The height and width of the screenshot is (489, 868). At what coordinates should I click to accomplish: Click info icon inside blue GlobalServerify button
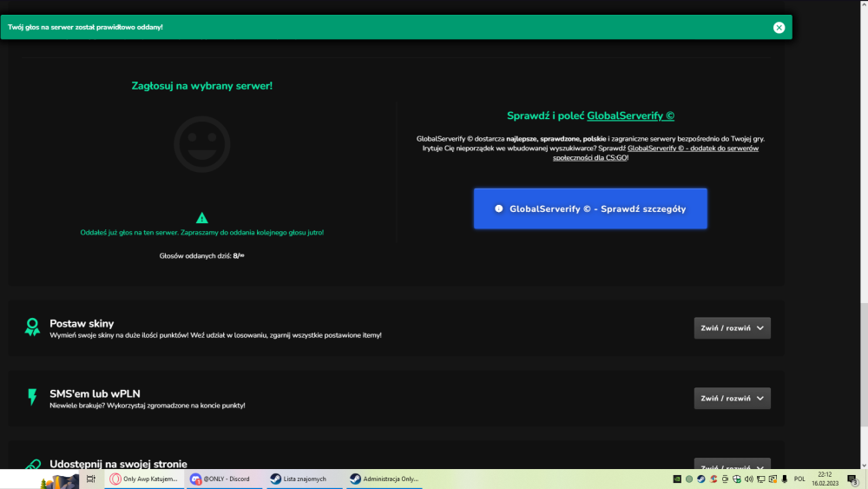[499, 208]
